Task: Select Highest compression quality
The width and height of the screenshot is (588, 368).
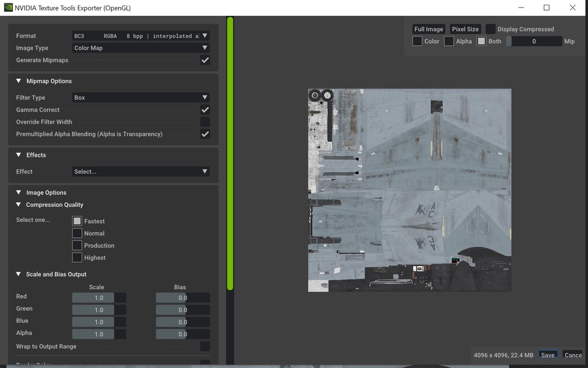Action: tap(77, 257)
